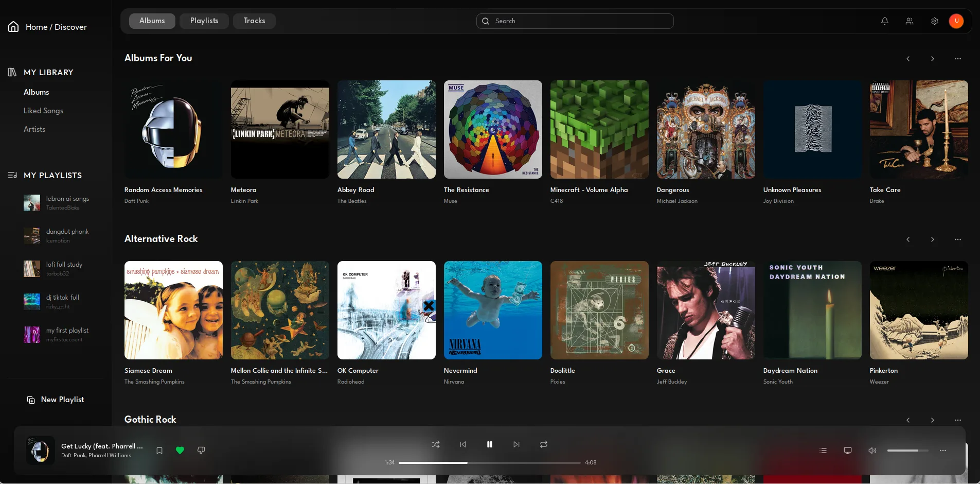Open Artists in My Library
980x484 pixels.
[x=34, y=129]
